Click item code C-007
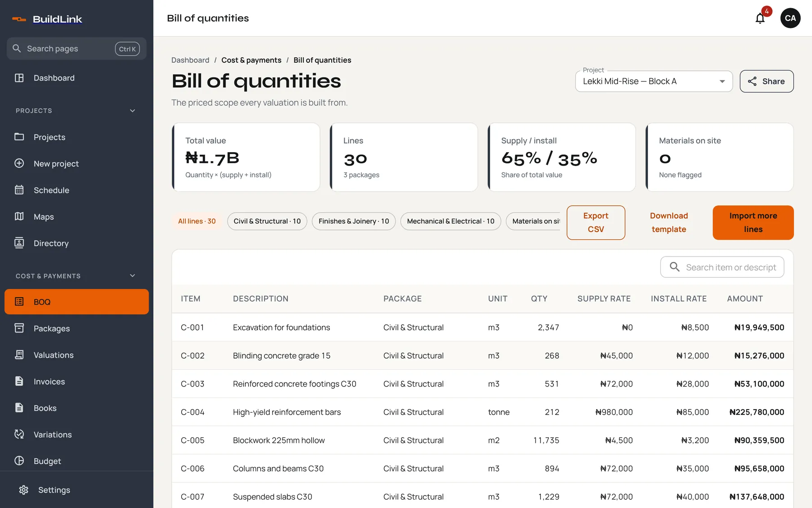The width and height of the screenshot is (812, 508). [x=192, y=497]
